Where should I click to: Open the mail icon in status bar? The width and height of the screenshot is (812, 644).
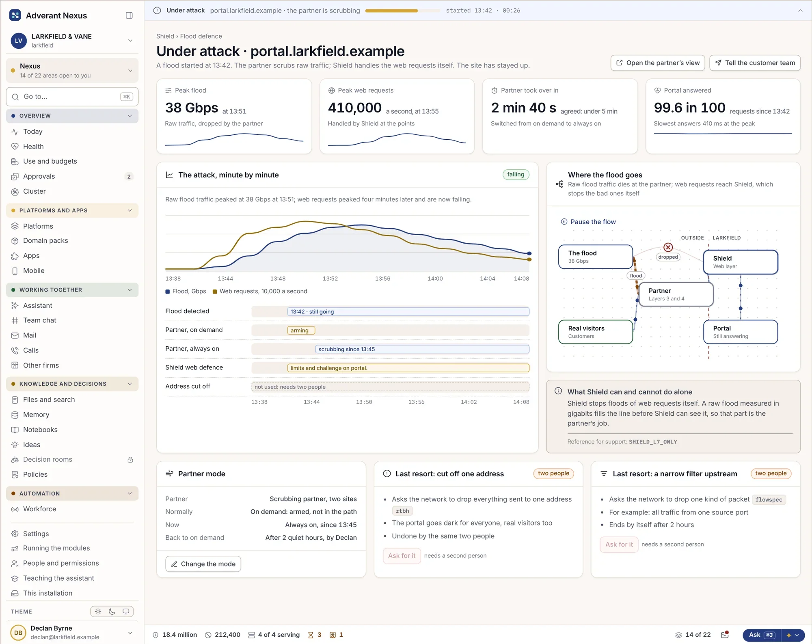point(725,635)
